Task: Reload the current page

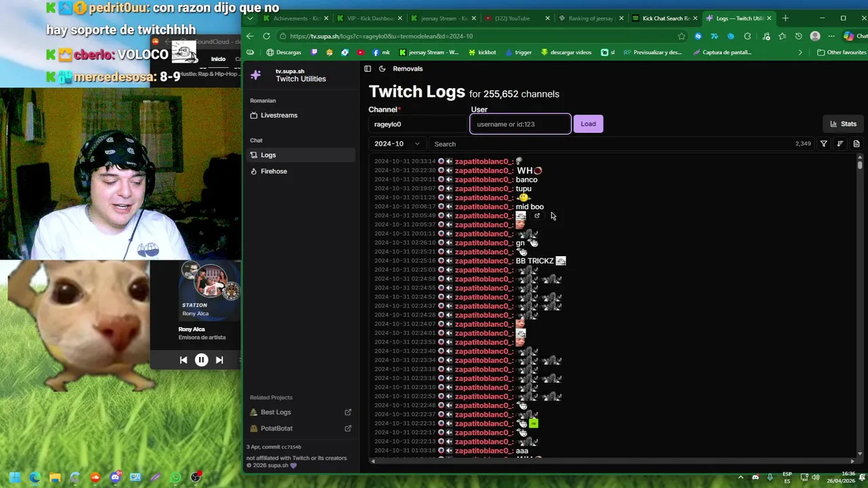Action: [x=267, y=36]
